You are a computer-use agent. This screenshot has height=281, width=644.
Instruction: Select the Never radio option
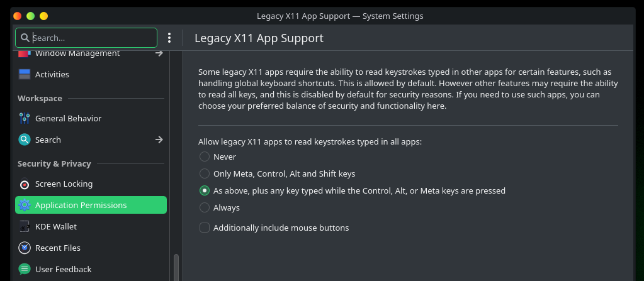[205, 157]
